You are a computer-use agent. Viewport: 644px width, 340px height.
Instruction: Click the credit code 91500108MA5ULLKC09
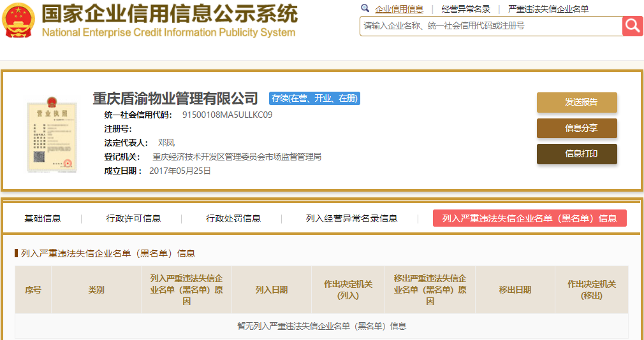click(227, 115)
